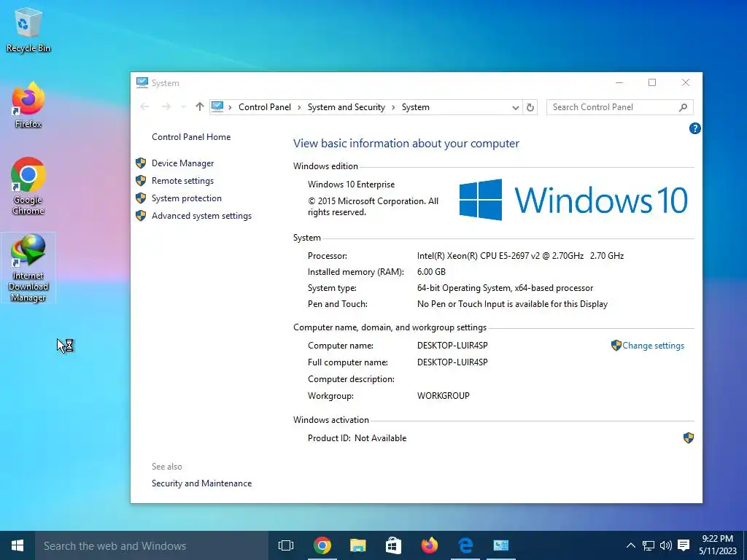Viewport: 747px width, 560px height.
Task: Click the Back arrow in System window
Action: click(145, 107)
